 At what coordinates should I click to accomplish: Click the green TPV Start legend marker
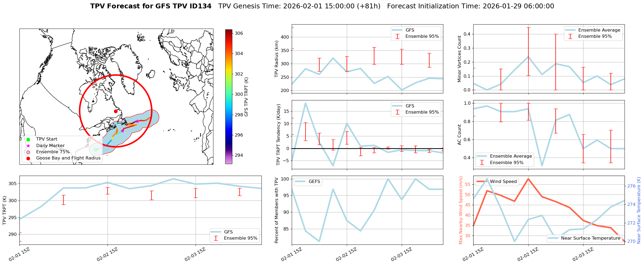click(x=28, y=140)
